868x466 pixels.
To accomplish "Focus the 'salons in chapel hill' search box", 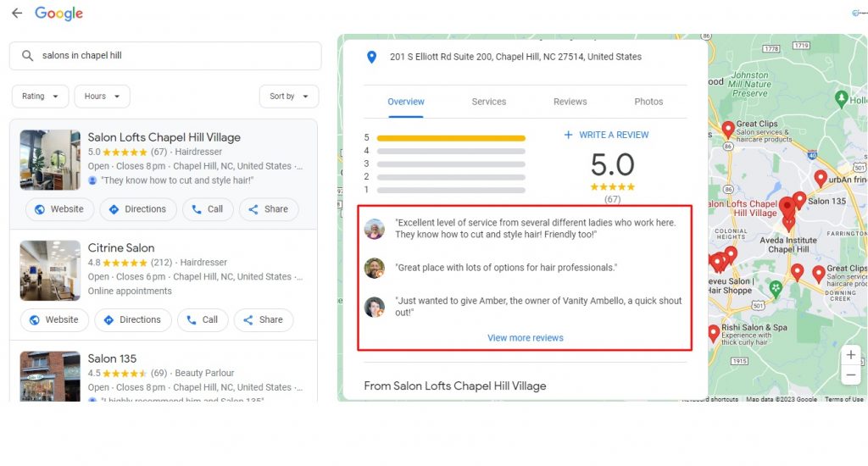I will 165,56.
